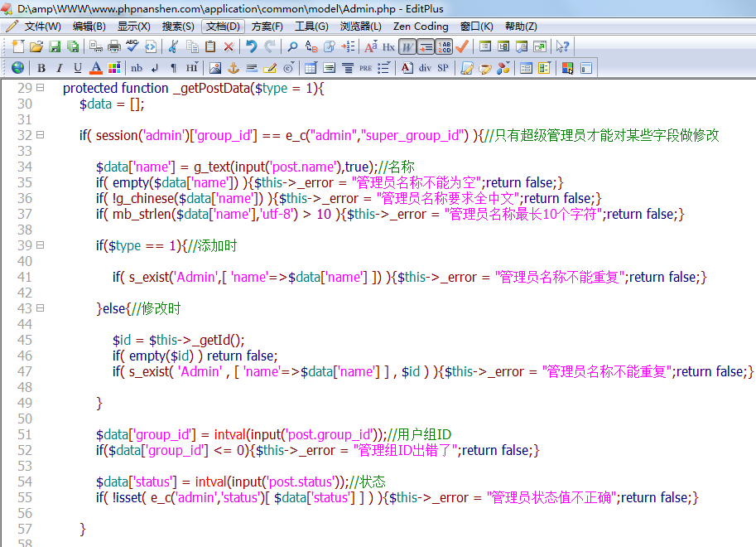Create a new file with the New icon
The width and height of the screenshot is (756, 547).
[18, 47]
